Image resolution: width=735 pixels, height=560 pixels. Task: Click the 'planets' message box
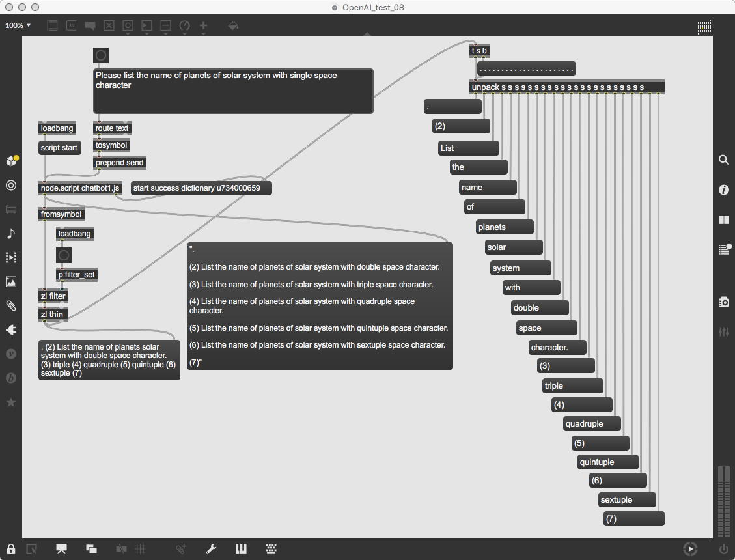pos(505,227)
